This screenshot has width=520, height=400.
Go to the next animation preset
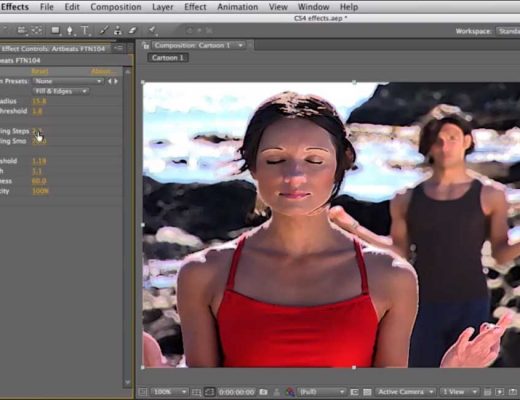pos(116,81)
